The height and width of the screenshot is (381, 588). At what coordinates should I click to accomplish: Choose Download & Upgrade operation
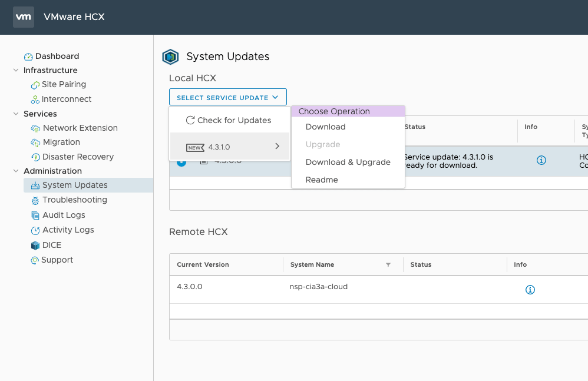pyautogui.click(x=348, y=163)
